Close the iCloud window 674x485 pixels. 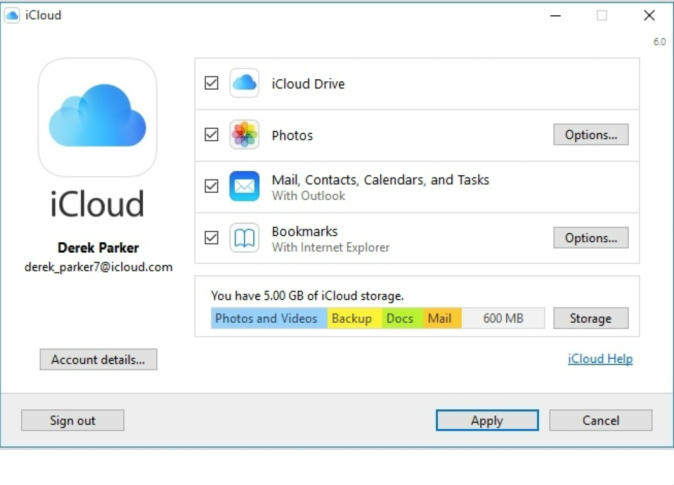pyautogui.click(x=649, y=15)
